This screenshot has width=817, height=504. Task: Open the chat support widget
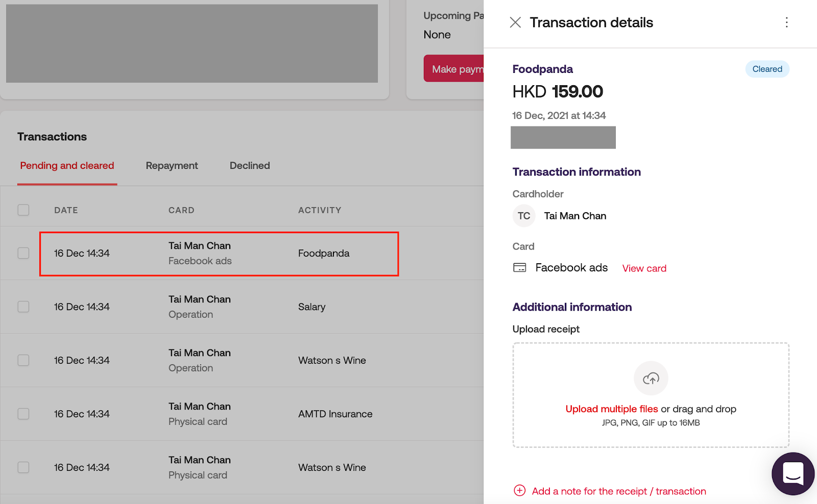tap(792, 473)
